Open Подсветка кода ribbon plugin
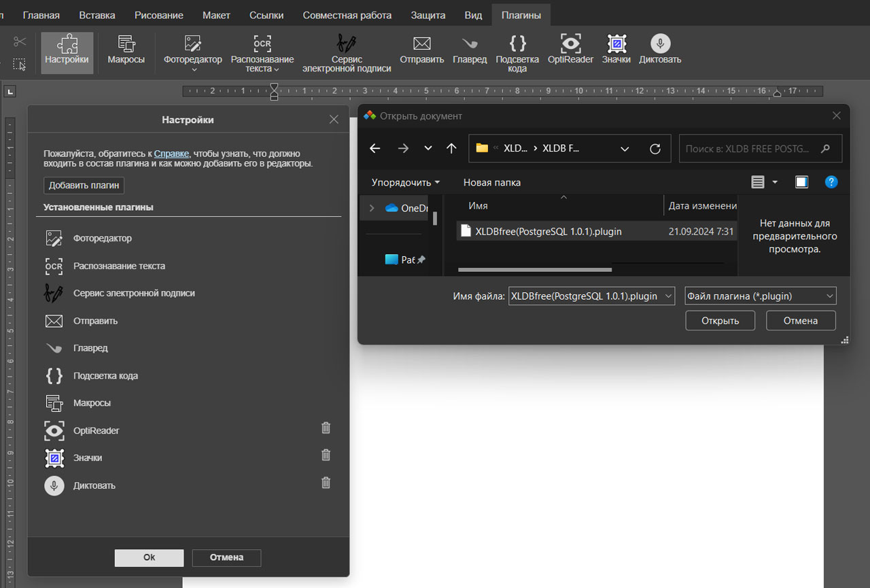Image resolution: width=870 pixels, height=588 pixels. (517, 52)
